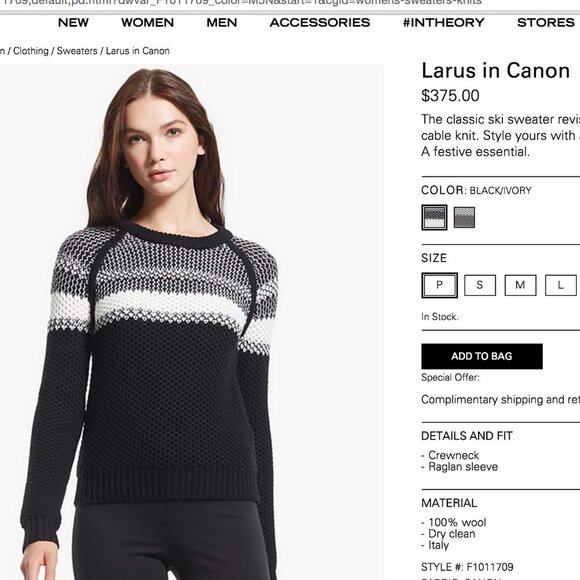
Task: Open the NEW menu in navigation
Action: tap(73, 23)
